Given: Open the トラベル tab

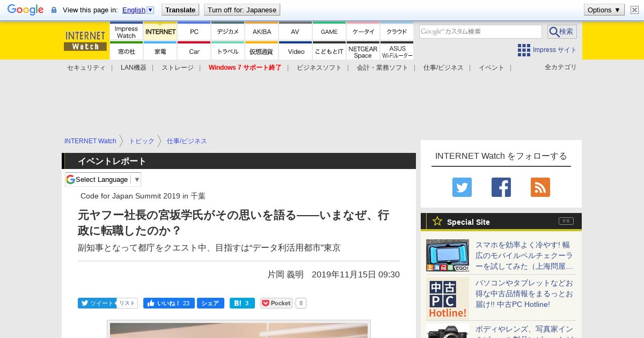Looking at the screenshot, I should [228, 51].
